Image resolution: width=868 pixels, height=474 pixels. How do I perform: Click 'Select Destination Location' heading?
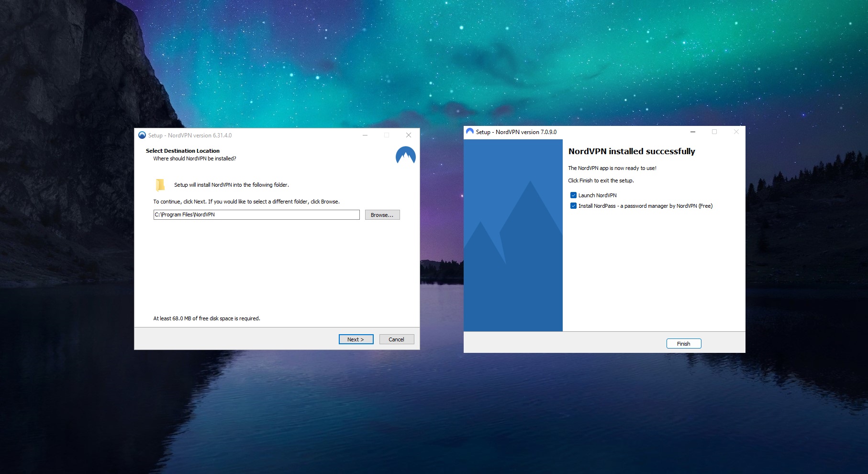(183, 151)
